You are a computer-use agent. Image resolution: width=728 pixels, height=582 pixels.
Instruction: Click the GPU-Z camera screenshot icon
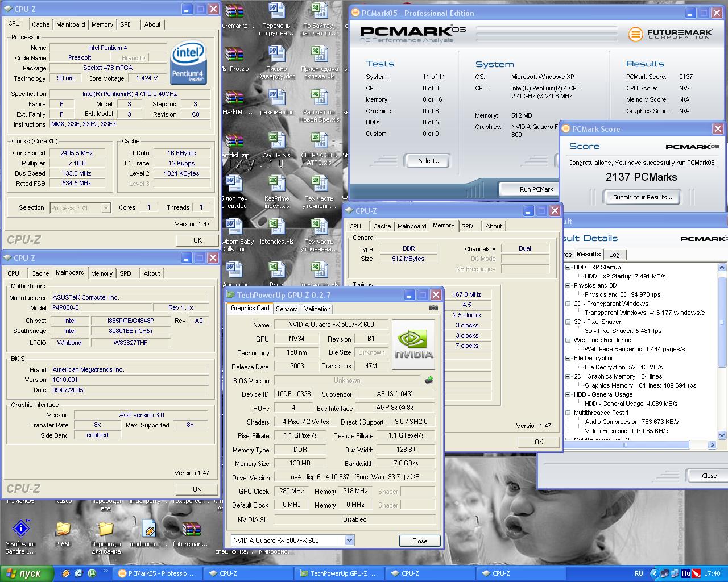433,308
